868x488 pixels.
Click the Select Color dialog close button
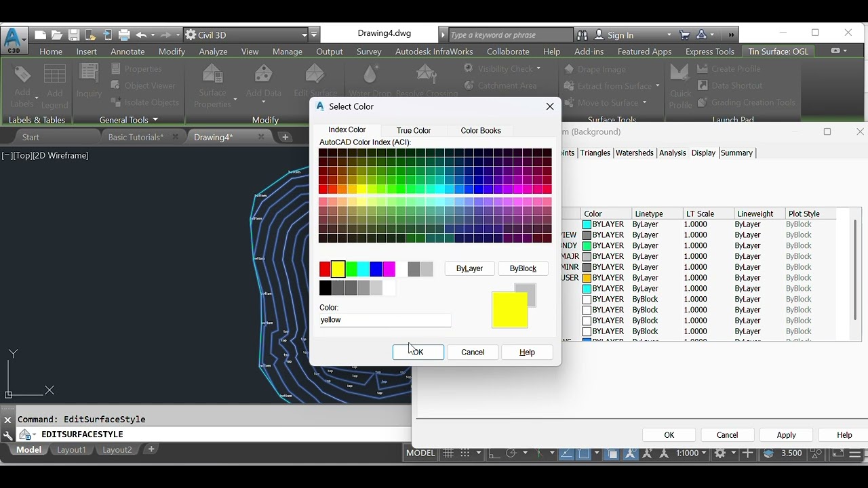point(550,106)
